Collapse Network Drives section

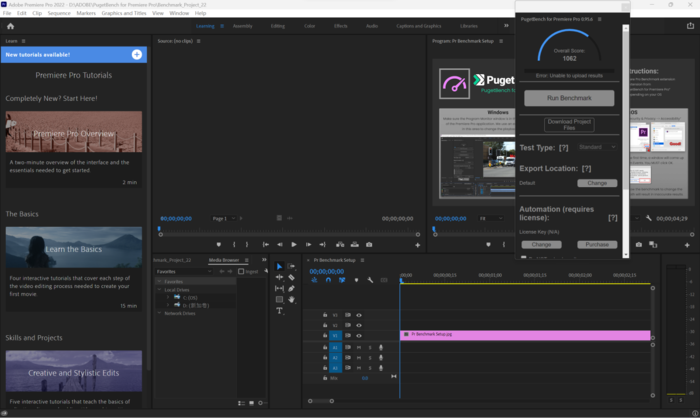tap(159, 314)
